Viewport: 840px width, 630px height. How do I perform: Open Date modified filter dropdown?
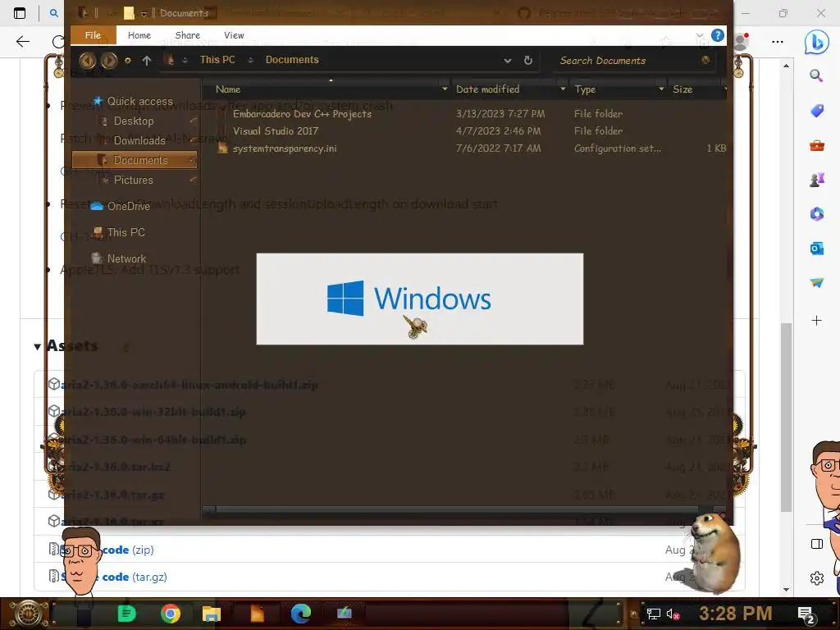(563, 89)
